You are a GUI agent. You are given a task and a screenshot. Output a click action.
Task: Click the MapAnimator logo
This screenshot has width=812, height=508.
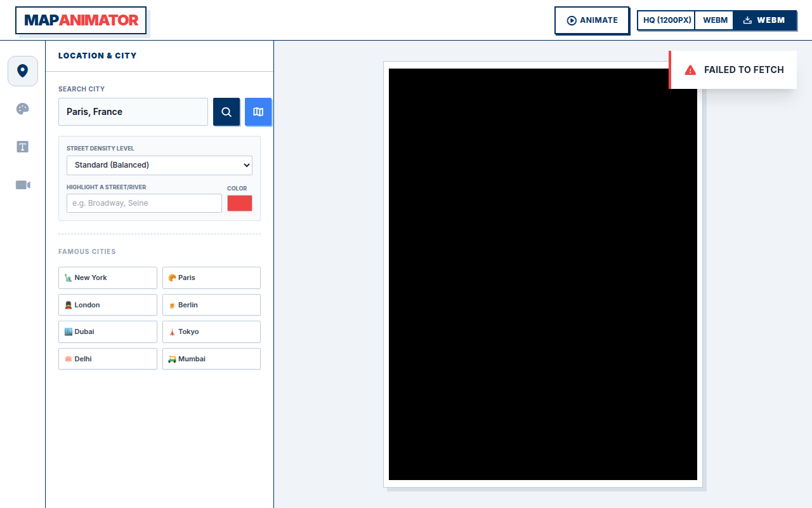pos(81,20)
